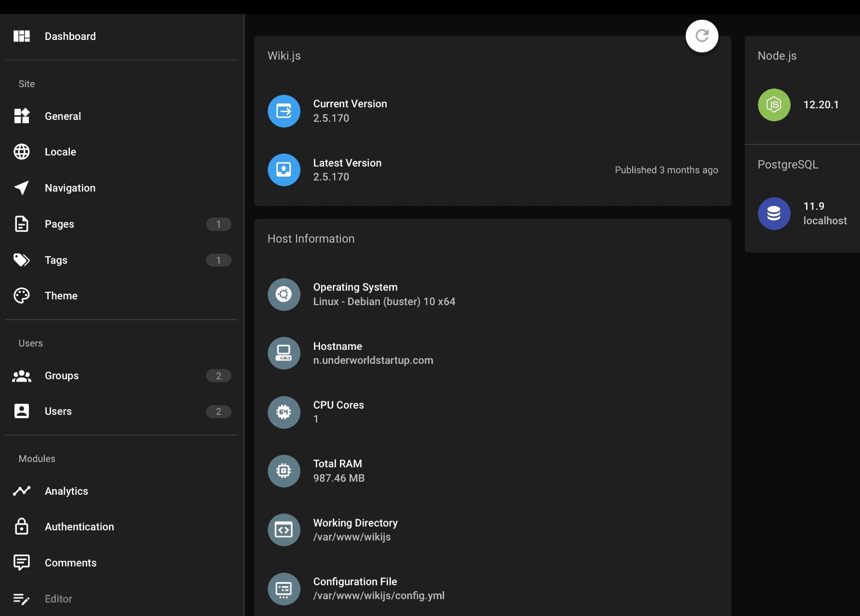
Task: Click the Users account icon
Action: (22, 411)
